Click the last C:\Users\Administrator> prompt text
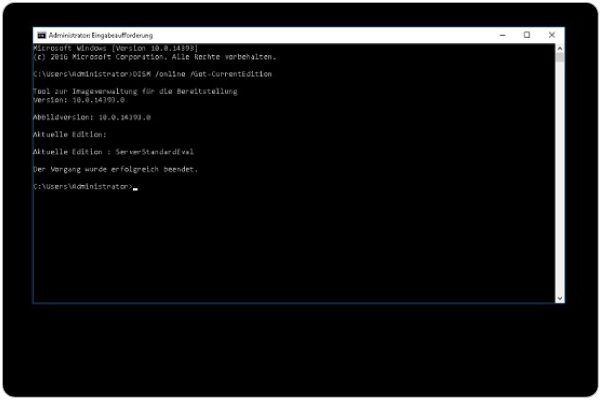 point(83,186)
